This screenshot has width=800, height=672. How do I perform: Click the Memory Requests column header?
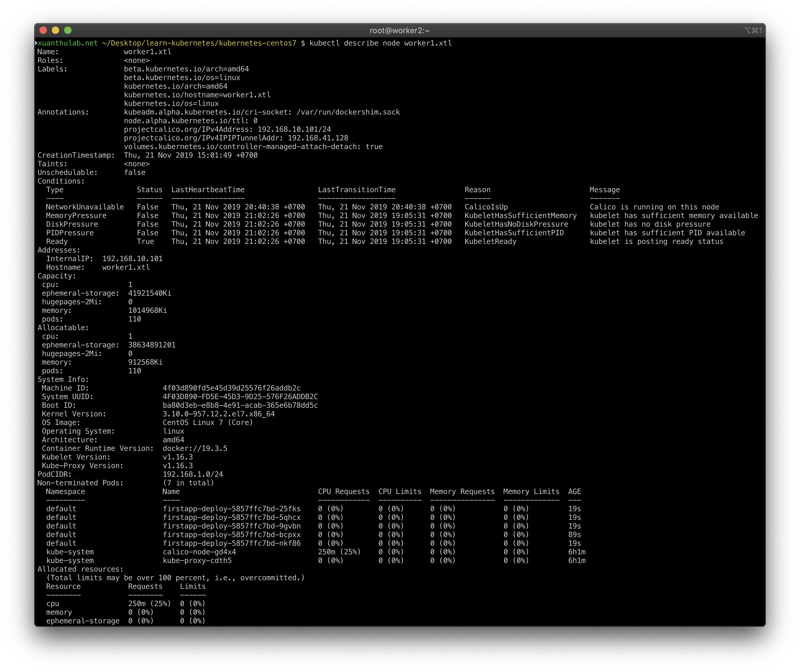click(x=462, y=492)
